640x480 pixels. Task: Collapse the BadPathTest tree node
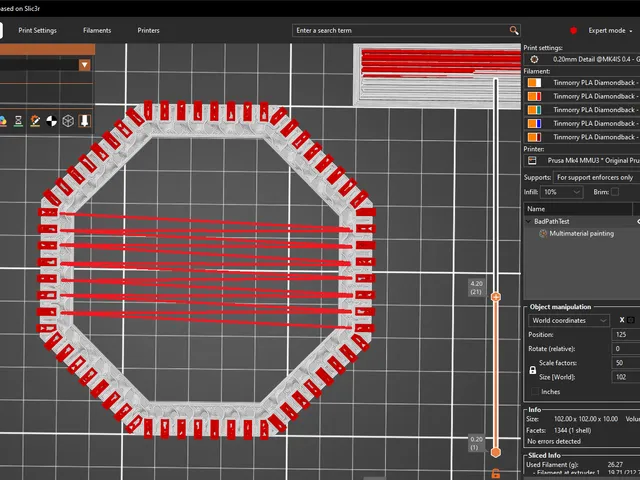(528, 222)
